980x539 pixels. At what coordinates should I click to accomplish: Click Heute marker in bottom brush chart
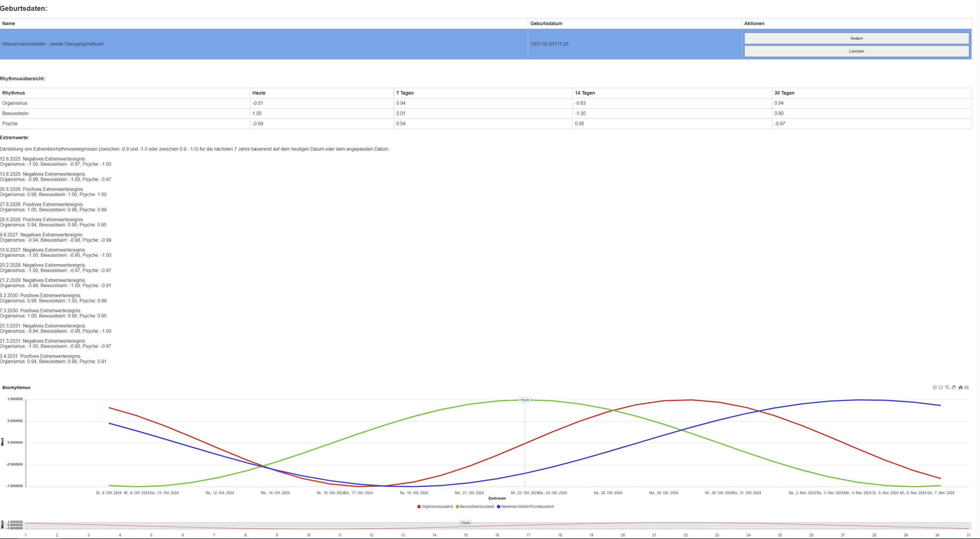pos(465,523)
